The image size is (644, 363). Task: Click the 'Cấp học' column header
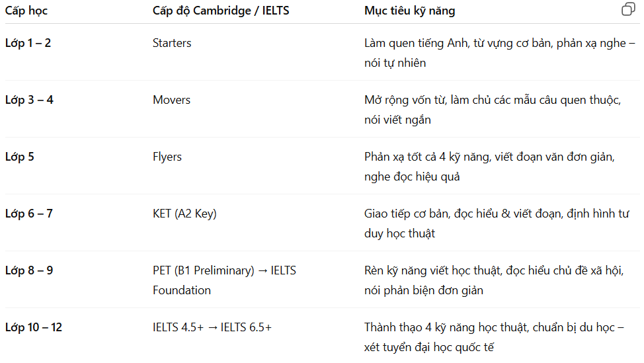(26, 11)
